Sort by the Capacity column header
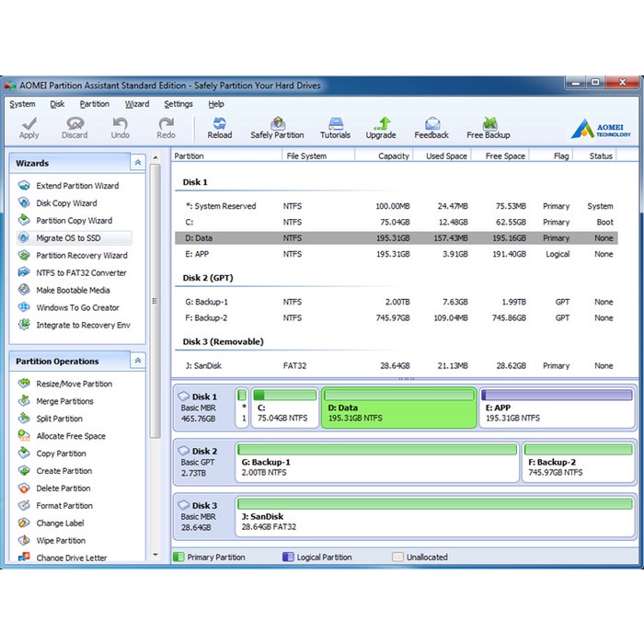 (x=384, y=156)
